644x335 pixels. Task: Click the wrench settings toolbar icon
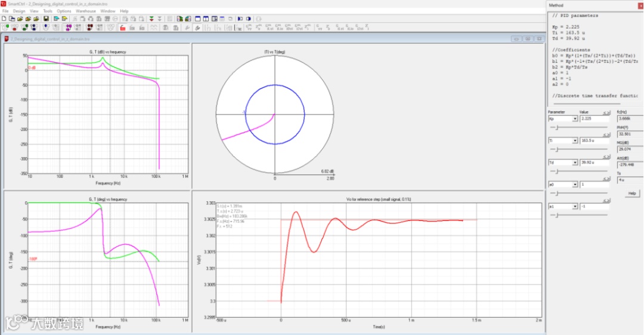[187, 27]
